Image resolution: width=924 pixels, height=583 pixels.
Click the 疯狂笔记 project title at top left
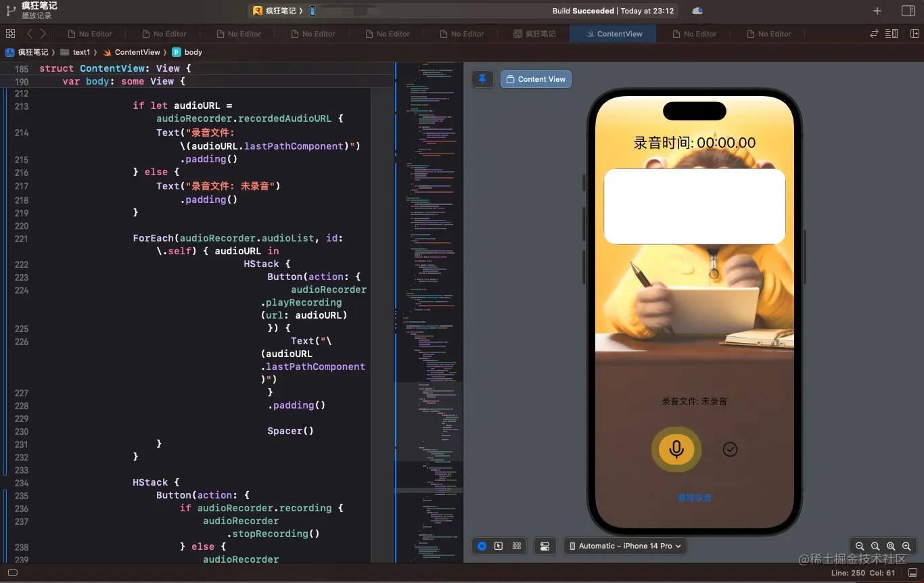pyautogui.click(x=39, y=5)
